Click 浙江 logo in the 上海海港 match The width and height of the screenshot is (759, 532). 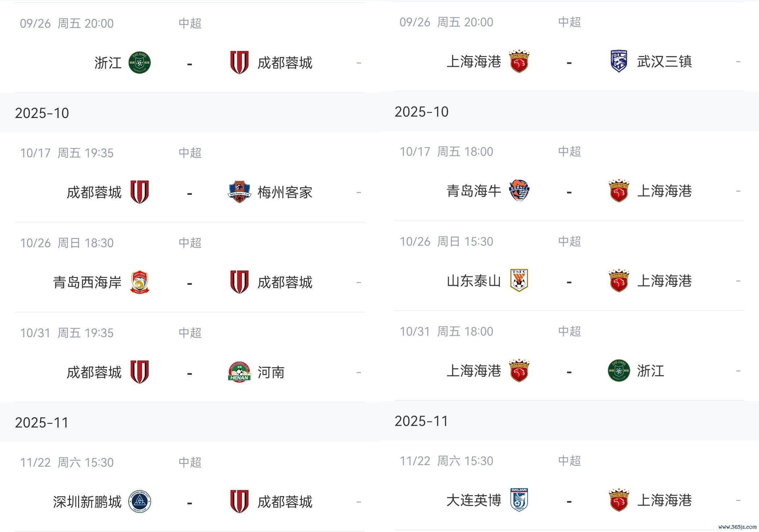(x=619, y=370)
